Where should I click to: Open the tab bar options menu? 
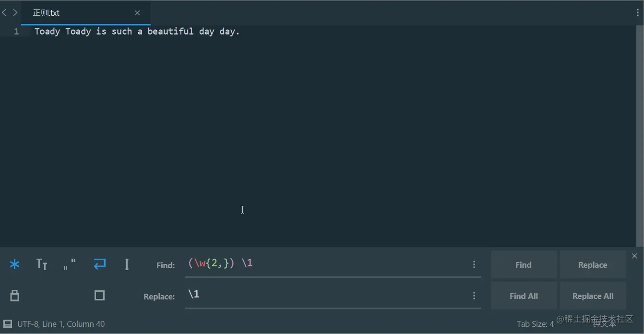[638, 13]
